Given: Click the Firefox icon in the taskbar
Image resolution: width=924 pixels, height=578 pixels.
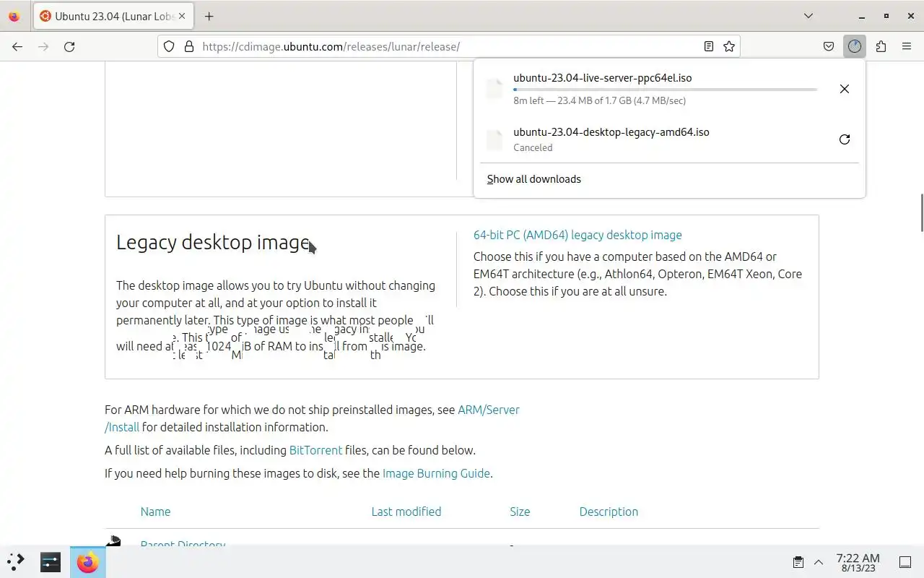Looking at the screenshot, I should (x=88, y=561).
